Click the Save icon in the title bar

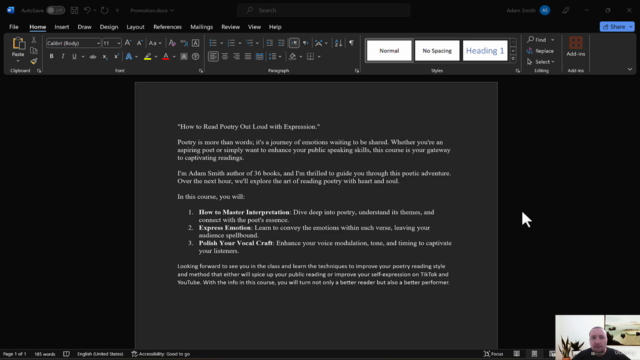(74, 10)
